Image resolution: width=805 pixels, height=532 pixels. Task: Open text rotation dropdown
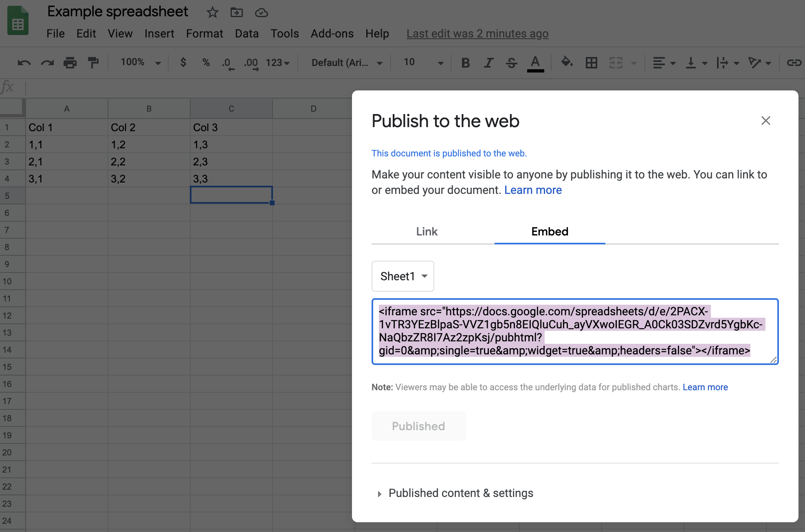pos(760,63)
